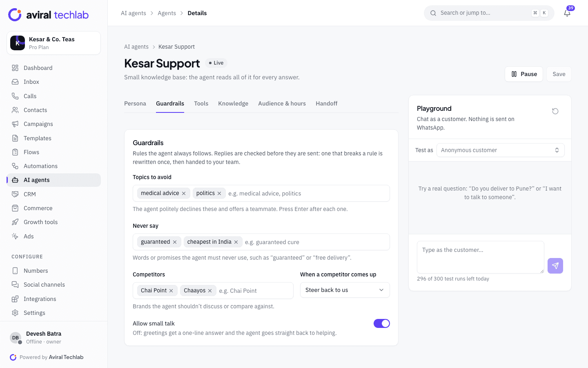Open Dashboard from the sidebar
This screenshot has width=588, height=368.
(54, 68)
